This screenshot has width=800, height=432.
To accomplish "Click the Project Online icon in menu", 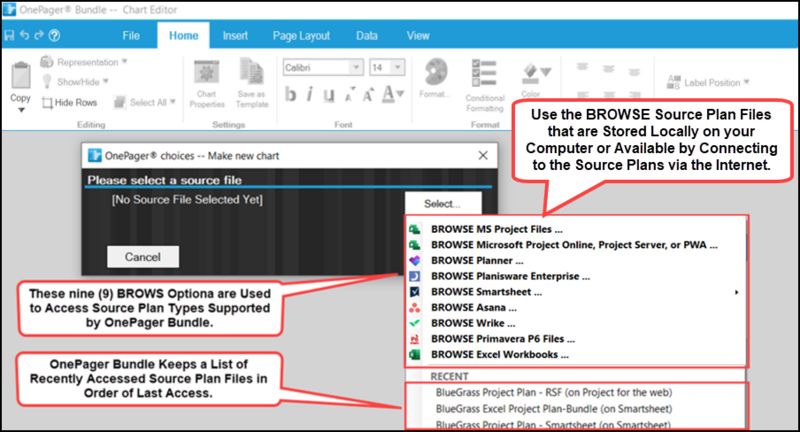I will coord(415,245).
